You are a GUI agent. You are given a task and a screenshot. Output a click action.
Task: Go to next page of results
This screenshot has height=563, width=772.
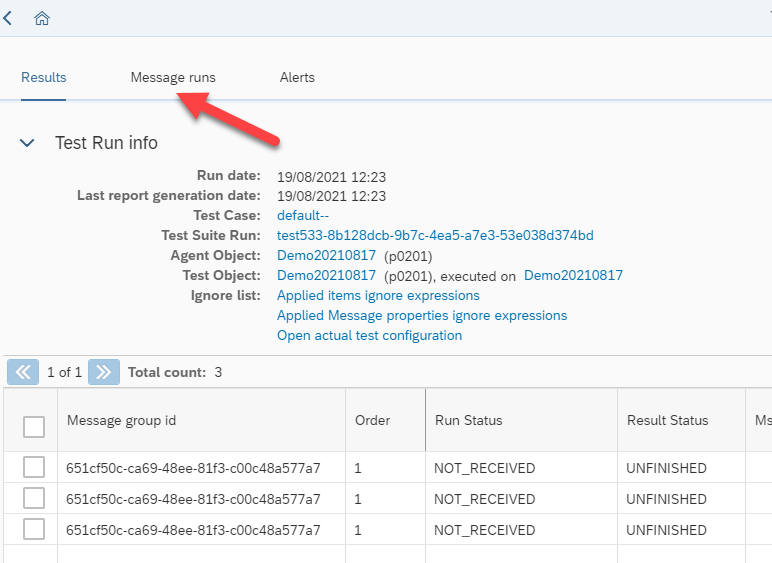click(x=104, y=372)
